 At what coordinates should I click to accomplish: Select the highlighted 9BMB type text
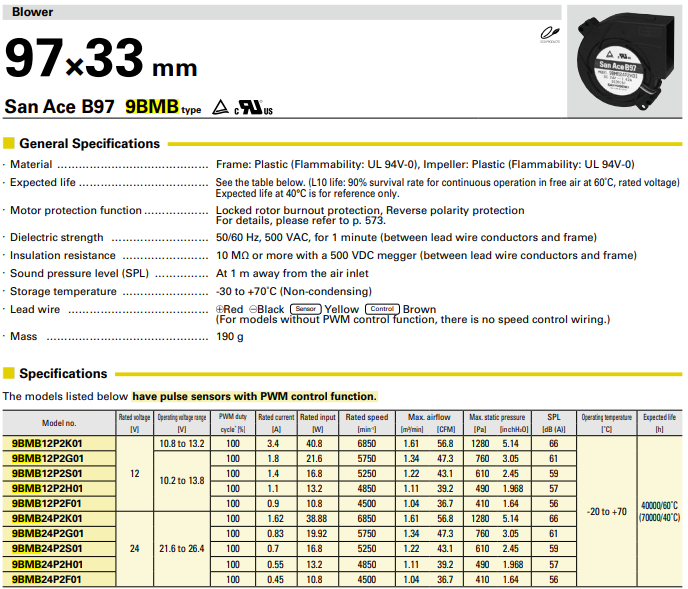click(x=153, y=106)
